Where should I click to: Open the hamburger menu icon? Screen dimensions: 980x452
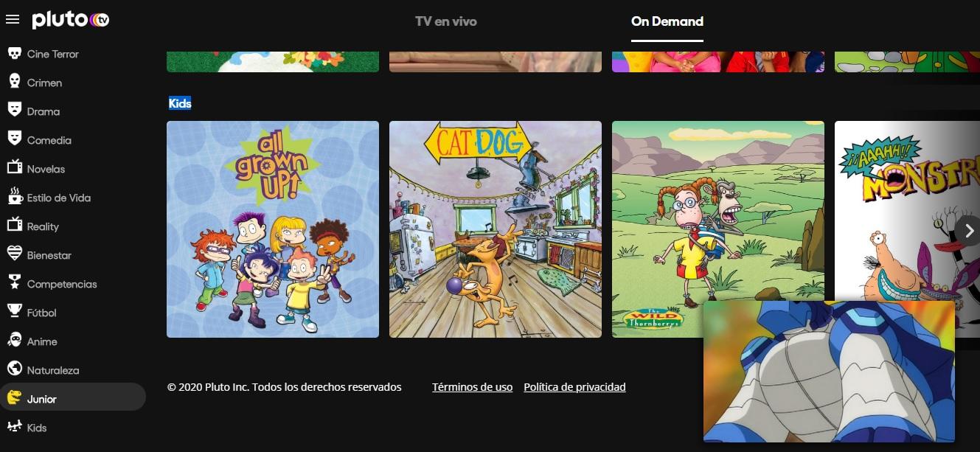coord(13,19)
